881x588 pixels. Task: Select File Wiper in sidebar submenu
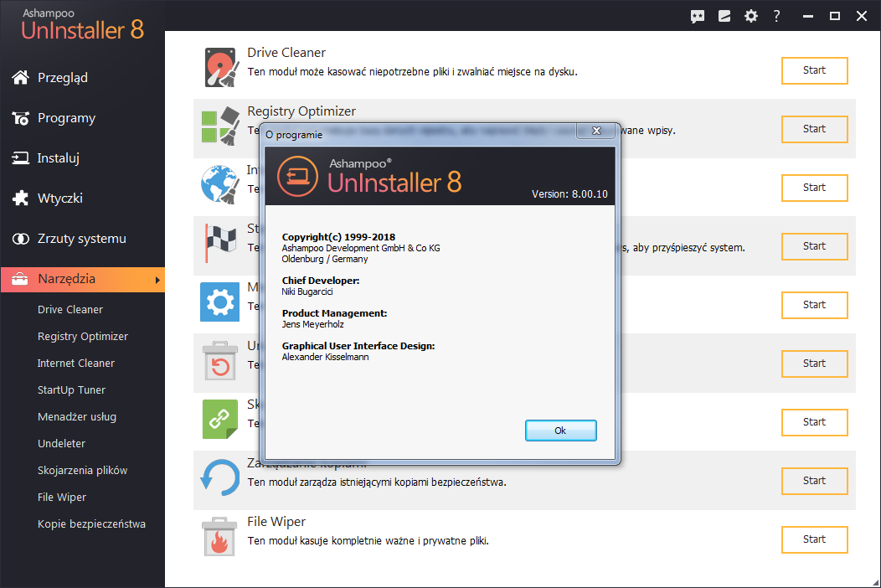click(x=62, y=497)
